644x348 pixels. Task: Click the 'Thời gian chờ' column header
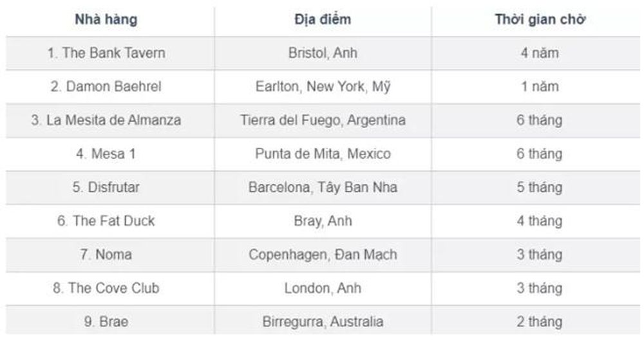click(540, 19)
